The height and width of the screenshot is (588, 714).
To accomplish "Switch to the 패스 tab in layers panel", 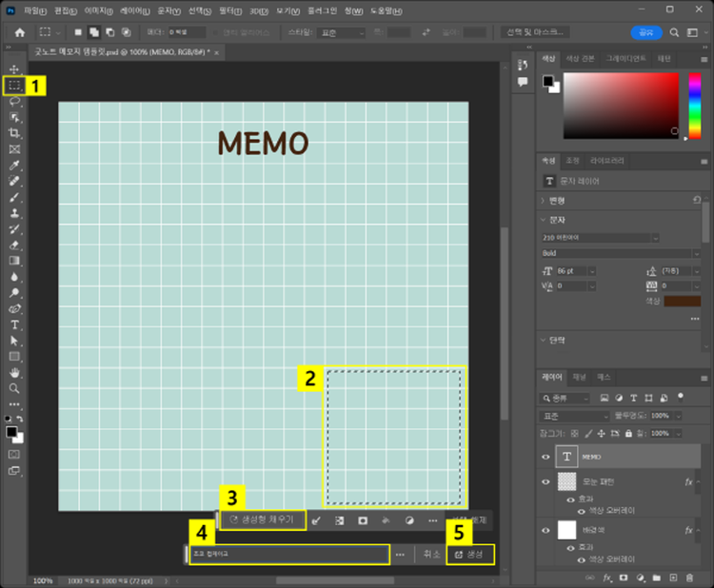I will [605, 377].
